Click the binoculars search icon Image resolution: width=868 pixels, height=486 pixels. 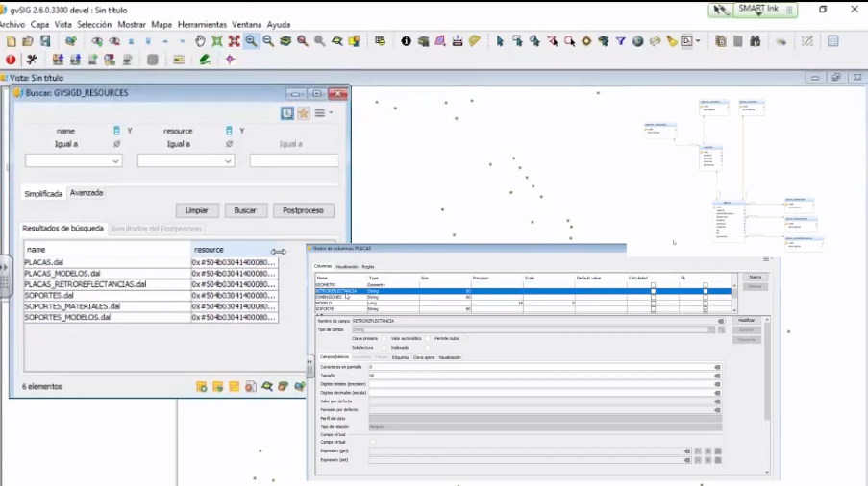coord(755,41)
